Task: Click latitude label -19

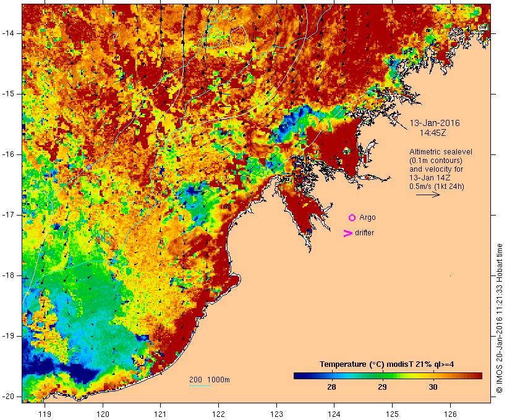Action: (8, 336)
